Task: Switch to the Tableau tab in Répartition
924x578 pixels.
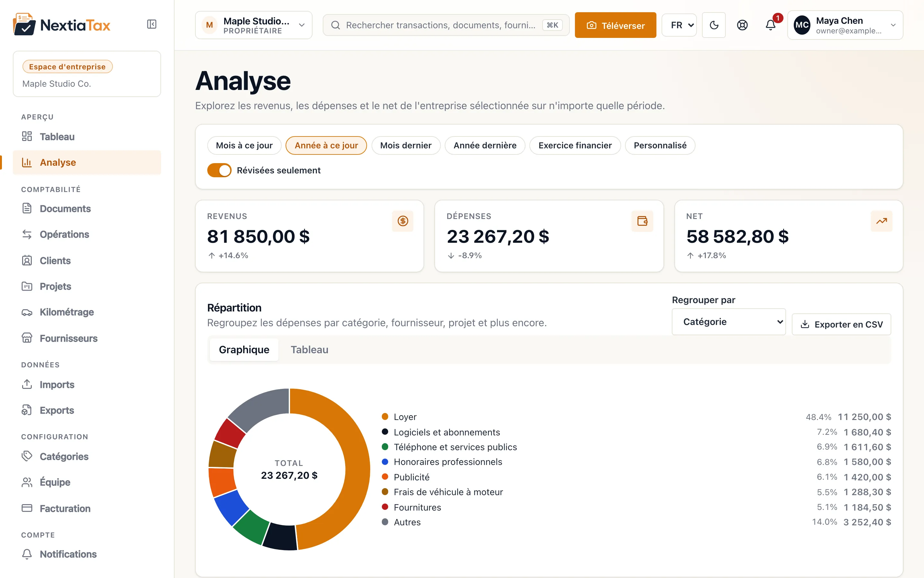Action: point(309,349)
